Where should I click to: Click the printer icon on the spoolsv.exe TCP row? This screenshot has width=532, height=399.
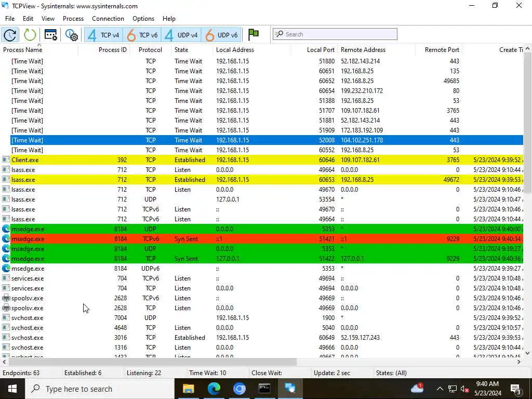(x=6, y=308)
